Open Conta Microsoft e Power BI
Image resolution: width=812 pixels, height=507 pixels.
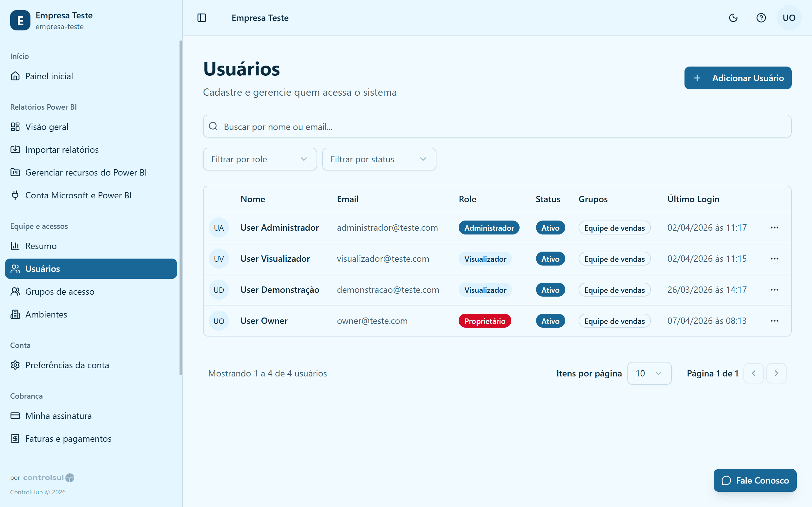tap(79, 195)
